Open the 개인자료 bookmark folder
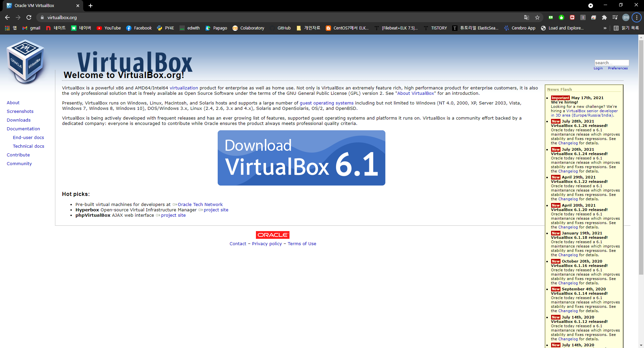This screenshot has height=348, width=644. click(308, 28)
